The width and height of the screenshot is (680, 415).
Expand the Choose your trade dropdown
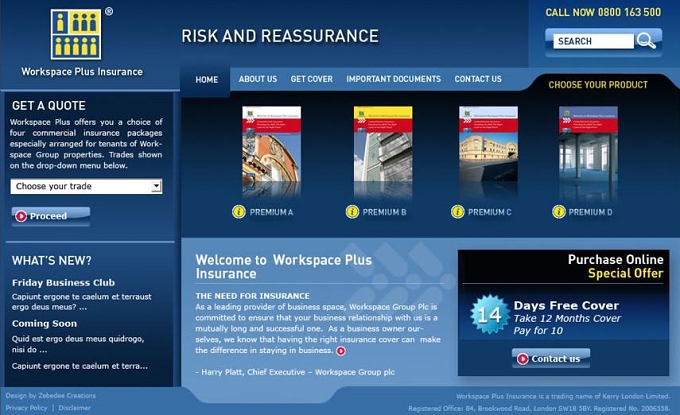(x=86, y=186)
